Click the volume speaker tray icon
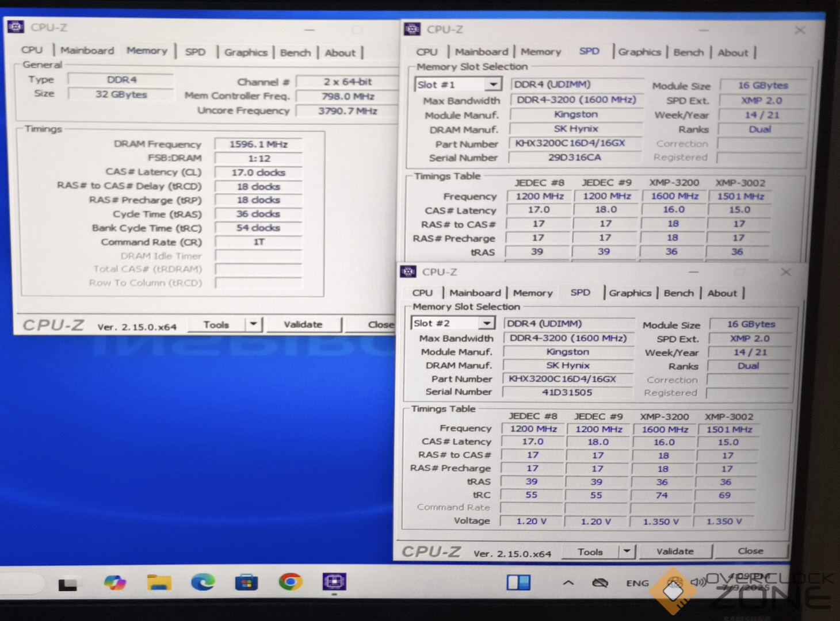840x621 pixels. coord(697,582)
